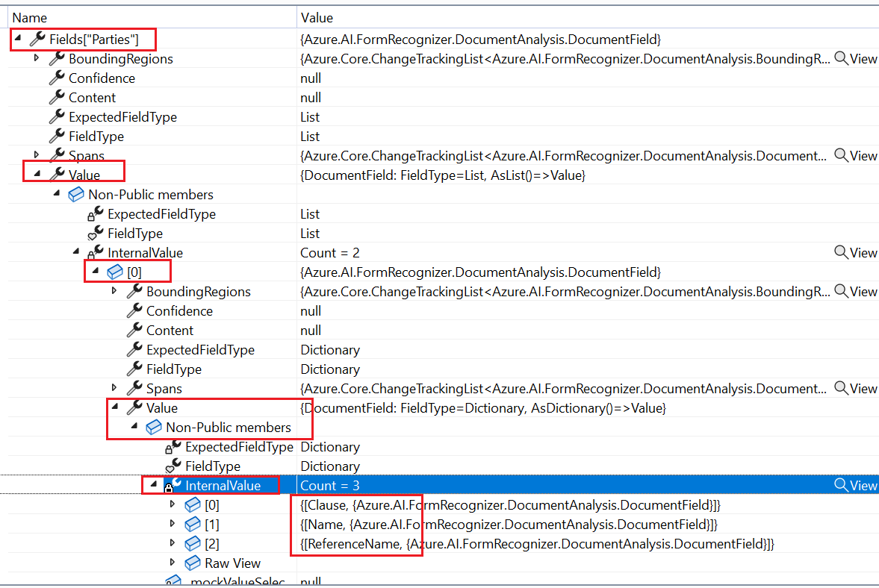
Task: Click the wrench icon of Spans under Fields["Parties"]
Action: pos(57,155)
